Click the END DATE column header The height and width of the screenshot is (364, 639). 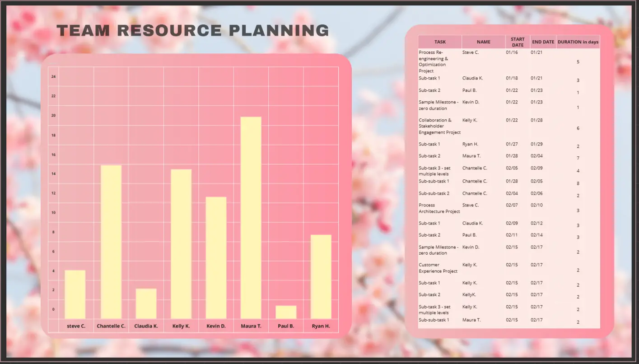(x=543, y=42)
